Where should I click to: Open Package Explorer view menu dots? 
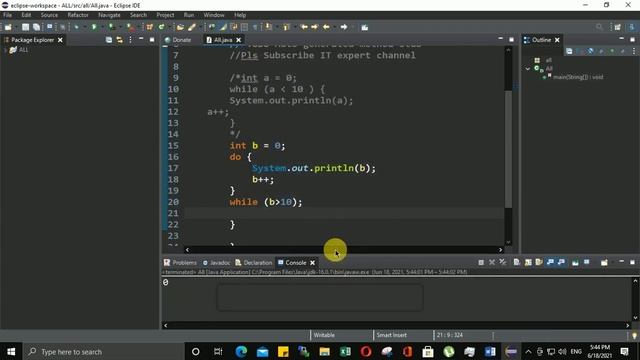coord(130,40)
